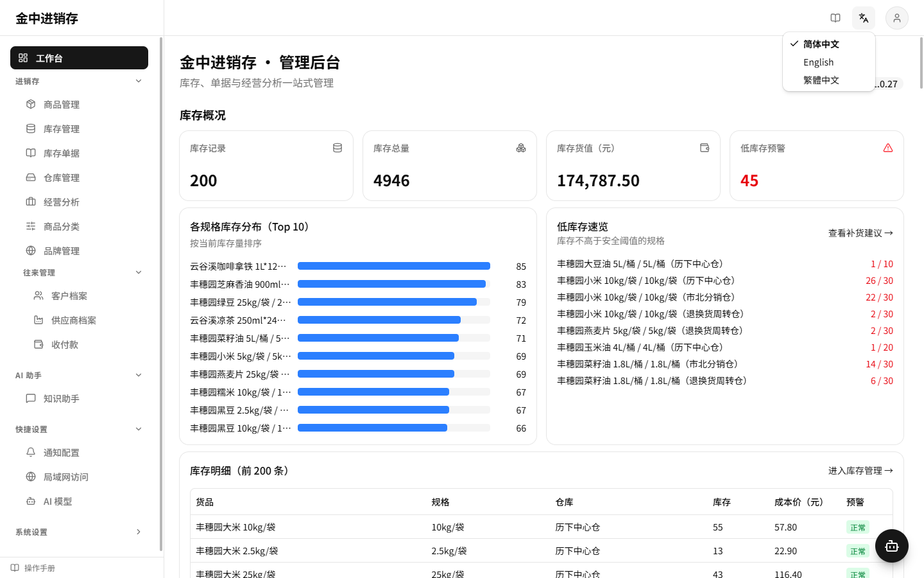The height and width of the screenshot is (578, 924).
Task: Click 丰穗园玉米油 4L/桶 low stock row
Action: [725, 347]
